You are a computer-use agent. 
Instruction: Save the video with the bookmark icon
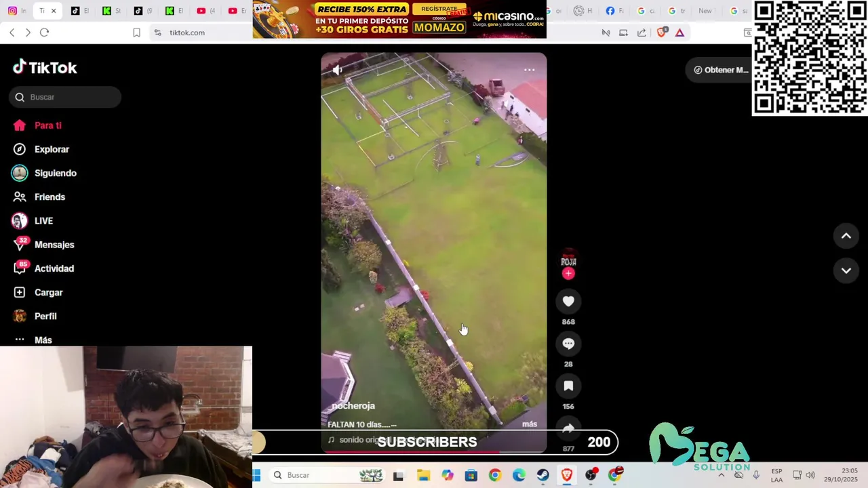pyautogui.click(x=568, y=386)
